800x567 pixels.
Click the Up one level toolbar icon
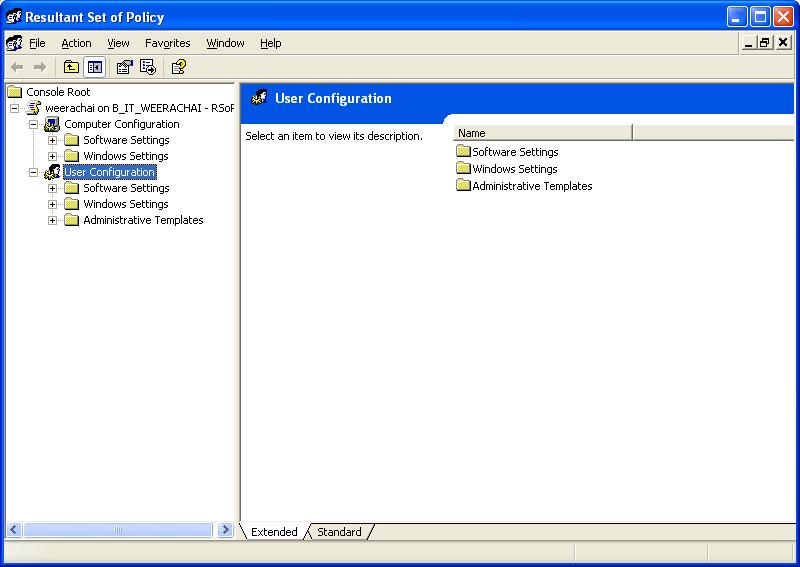[x=71, y=67]
